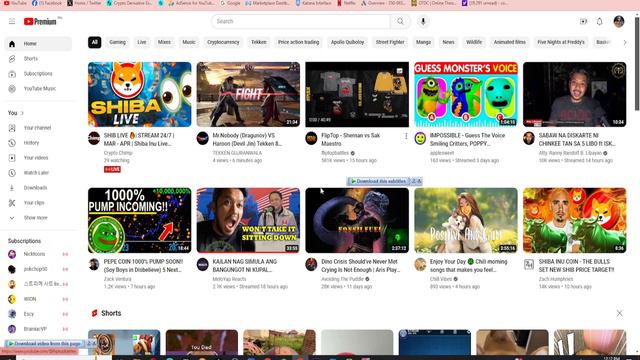Screen dimensions: 640x360
Task: Open KAILAN NAG SIMULA video title
Action: [244, 265]
